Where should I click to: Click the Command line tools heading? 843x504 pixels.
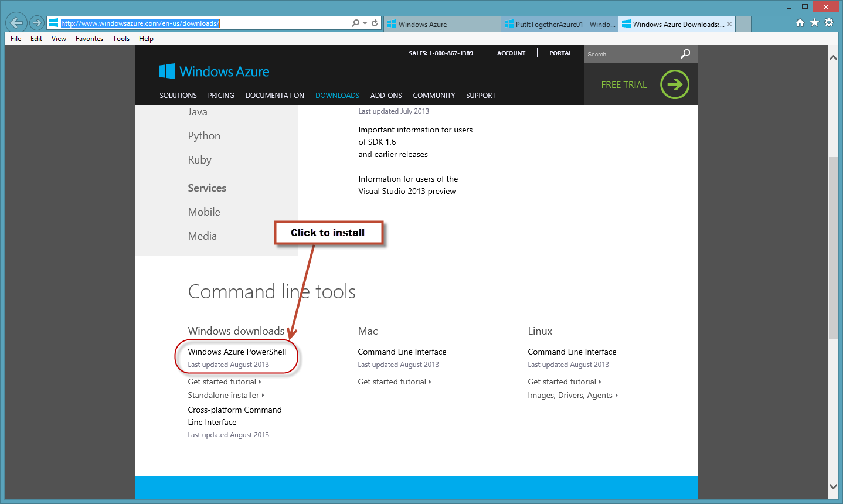tap(271, 292)
